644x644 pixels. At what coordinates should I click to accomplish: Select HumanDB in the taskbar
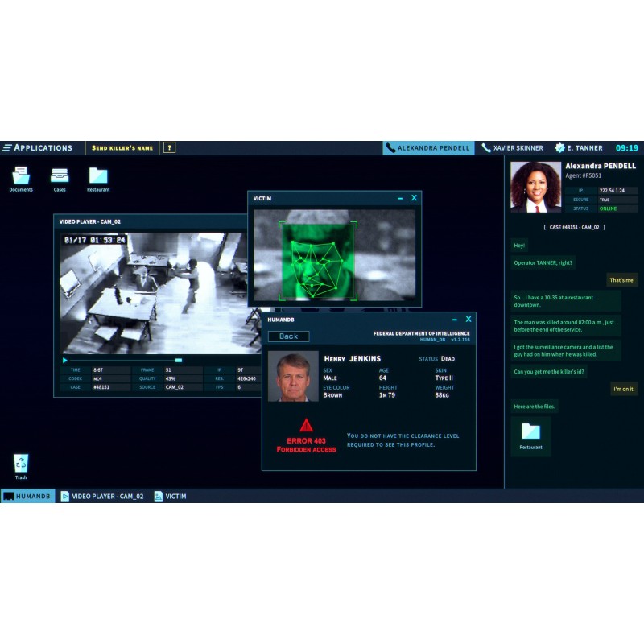[x=27, y=497]
